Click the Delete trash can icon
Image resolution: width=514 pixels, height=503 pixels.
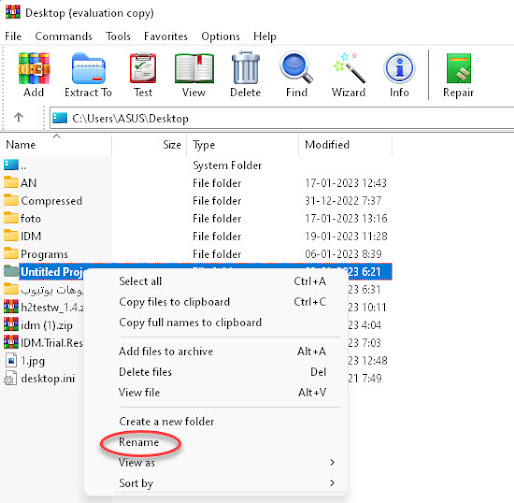[245, 68]
